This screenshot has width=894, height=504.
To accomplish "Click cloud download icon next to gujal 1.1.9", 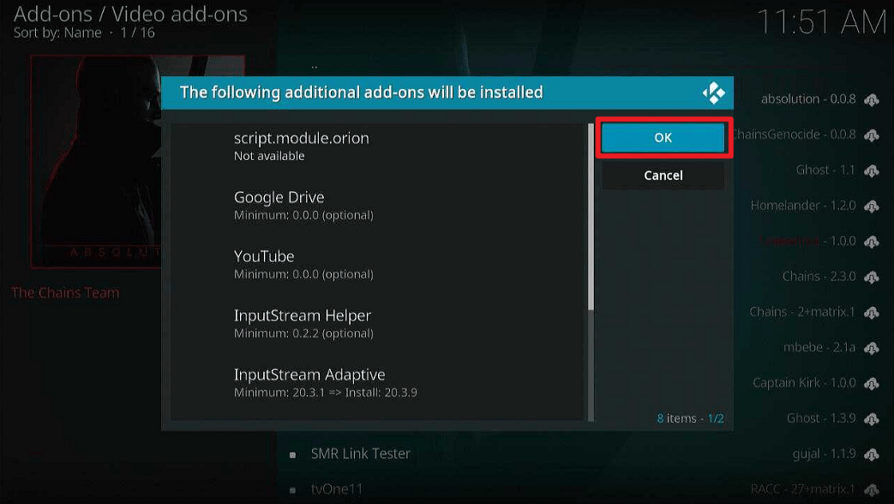I will (x=871, y=454).
